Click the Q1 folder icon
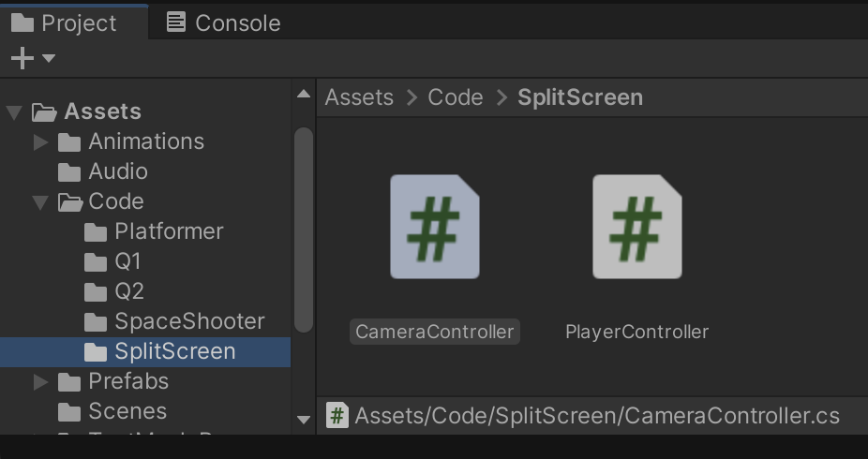 (96, 261)
